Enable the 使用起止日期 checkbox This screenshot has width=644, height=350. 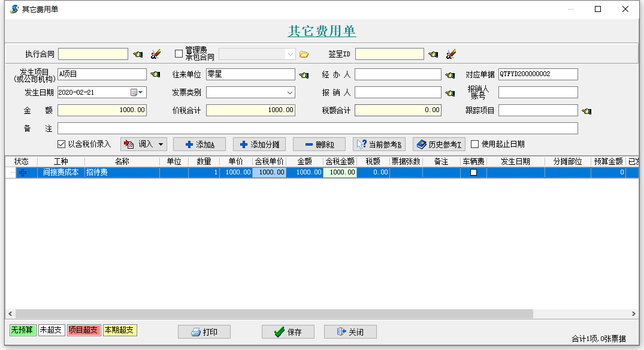[473, 144]
